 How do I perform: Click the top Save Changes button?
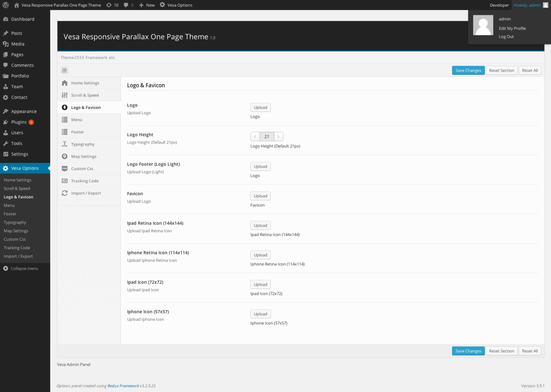pyautogui.click(x=468, y=71)
